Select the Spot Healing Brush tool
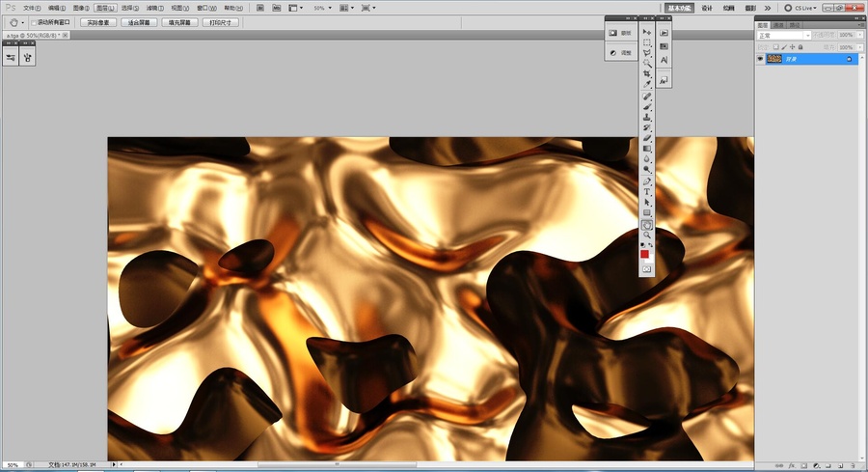This screenshot has width=868, height=472. point(646,97)
